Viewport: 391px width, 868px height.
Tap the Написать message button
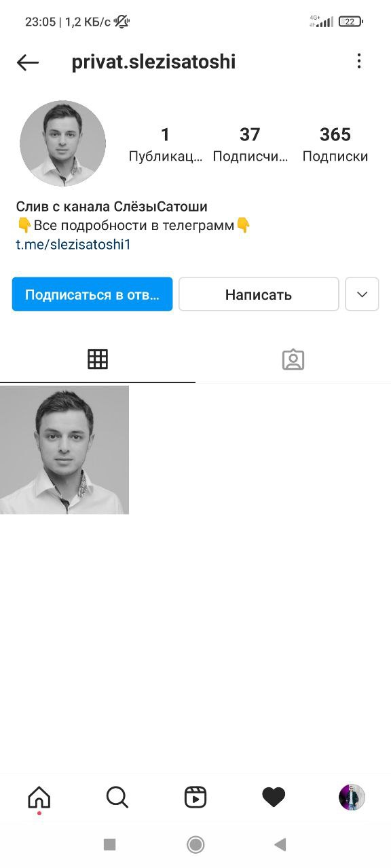[x=259, y=294]
